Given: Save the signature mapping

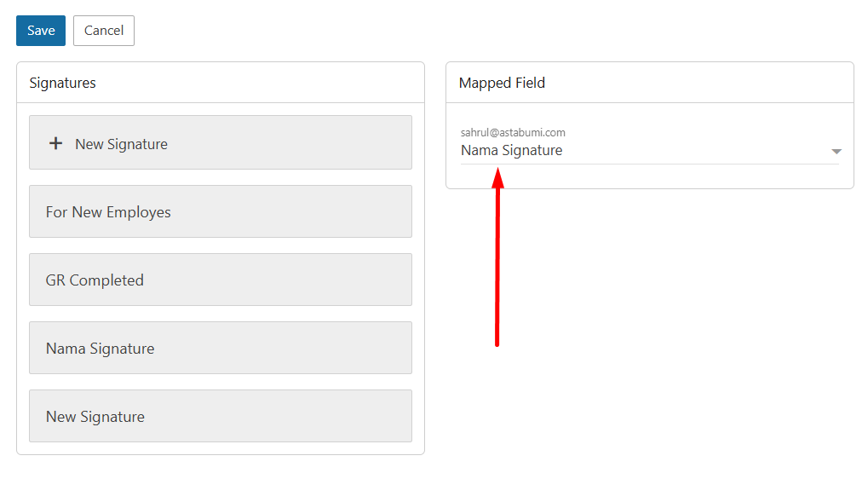Looking at the screenshot, I should click(x=41, y=31).
